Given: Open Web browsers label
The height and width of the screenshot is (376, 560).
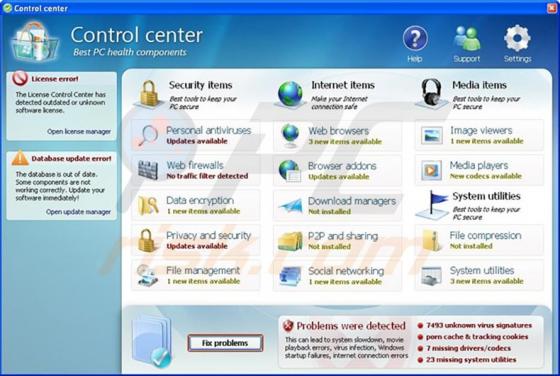Looking at the screenshot, I should coord(339,131).
